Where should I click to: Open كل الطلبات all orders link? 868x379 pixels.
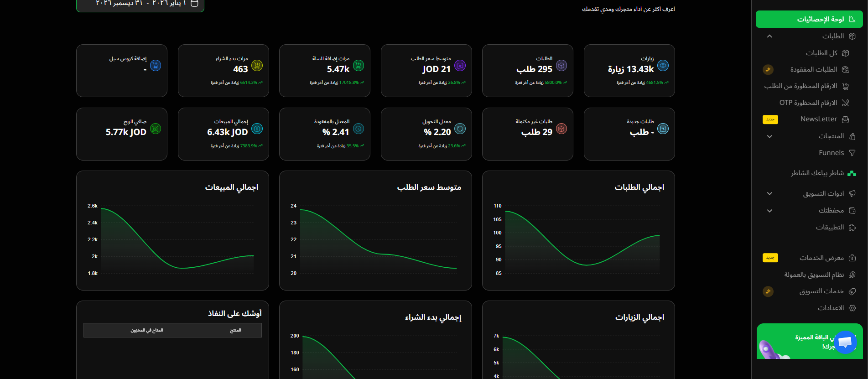point(821,53)
